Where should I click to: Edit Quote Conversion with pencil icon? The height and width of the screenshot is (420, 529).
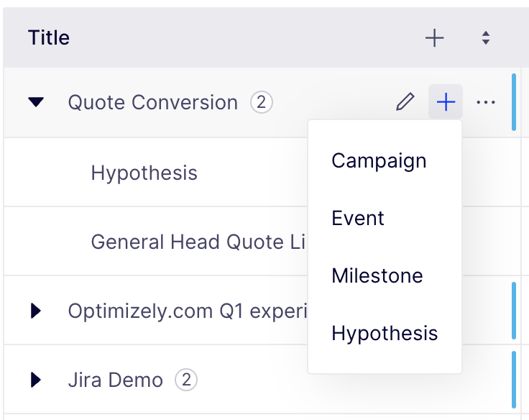(405, 101)
